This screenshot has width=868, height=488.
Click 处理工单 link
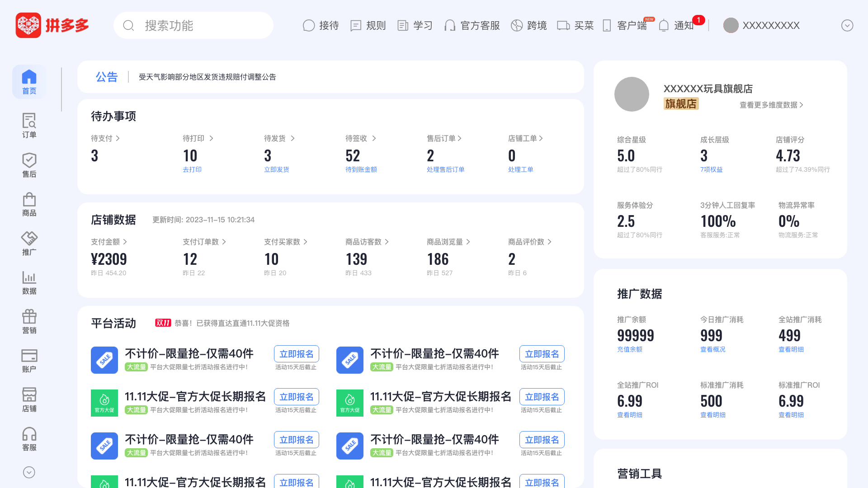(x=521, y=169)
